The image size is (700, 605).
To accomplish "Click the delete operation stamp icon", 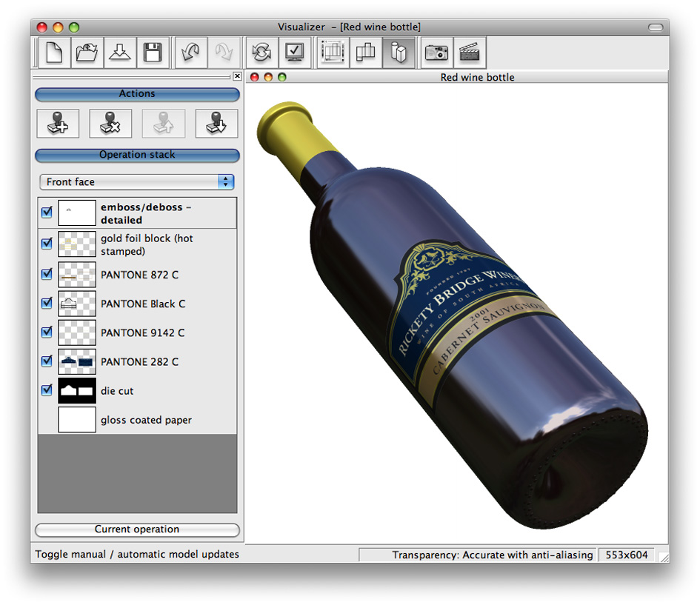I will [x=110, y=124].
